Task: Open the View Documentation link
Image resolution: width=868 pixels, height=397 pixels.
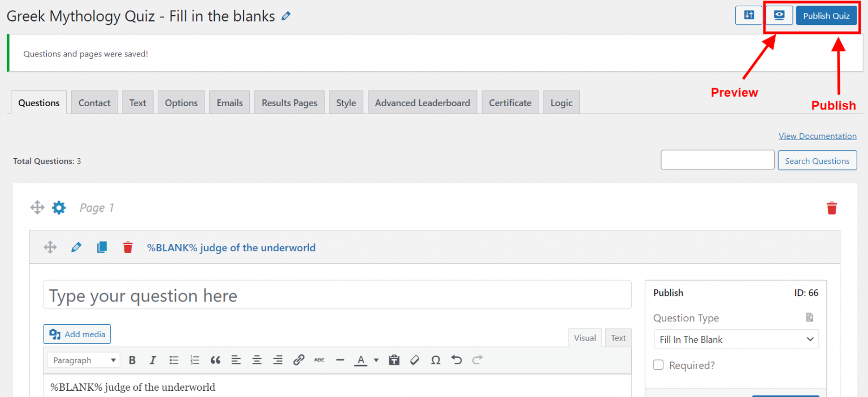Action: 817,136
